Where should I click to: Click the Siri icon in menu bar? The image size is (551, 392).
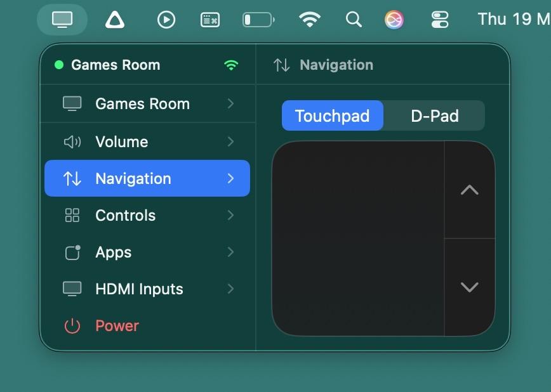(394, 20)
